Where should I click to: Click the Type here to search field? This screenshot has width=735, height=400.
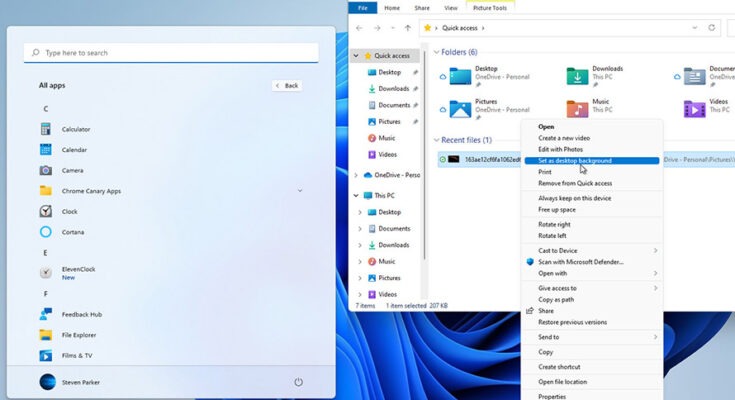click(171, 53)
